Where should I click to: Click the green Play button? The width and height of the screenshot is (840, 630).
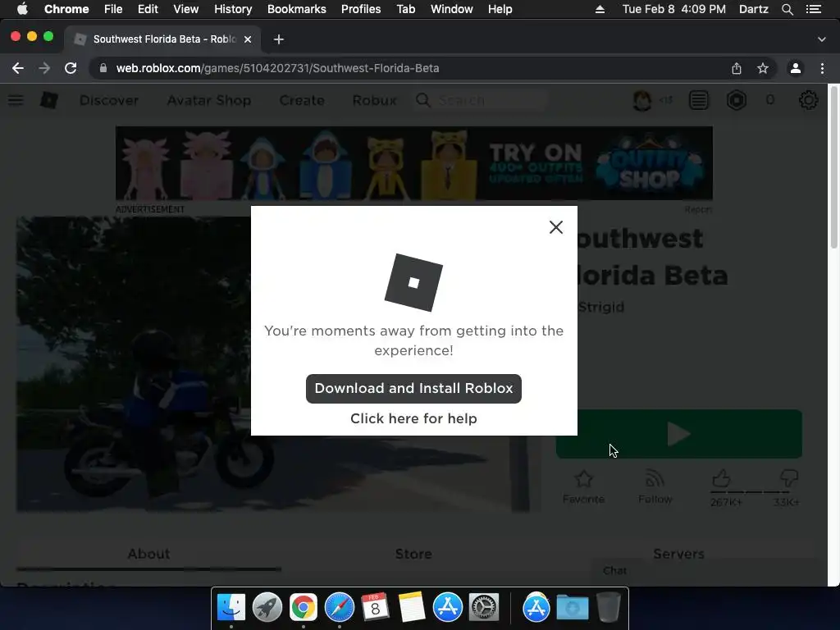(679, 434)
